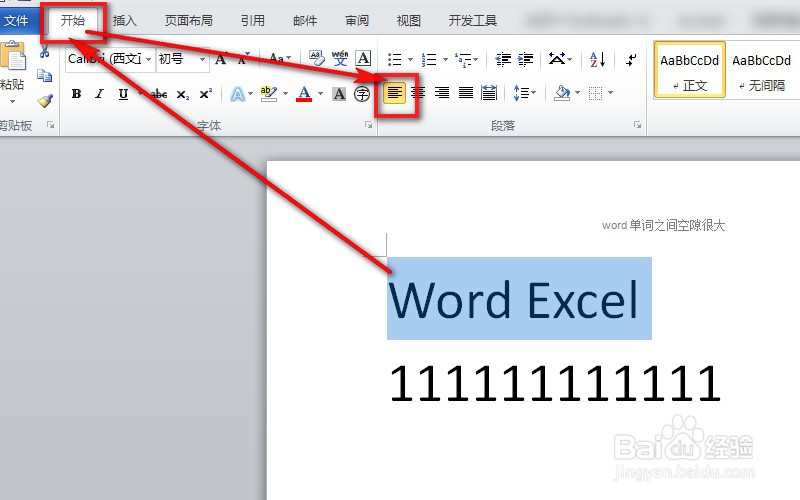Image resolution: width=800 pixels, height=500 pixels.
Task: Click the Borders grid icon
Action: (595, 93)
